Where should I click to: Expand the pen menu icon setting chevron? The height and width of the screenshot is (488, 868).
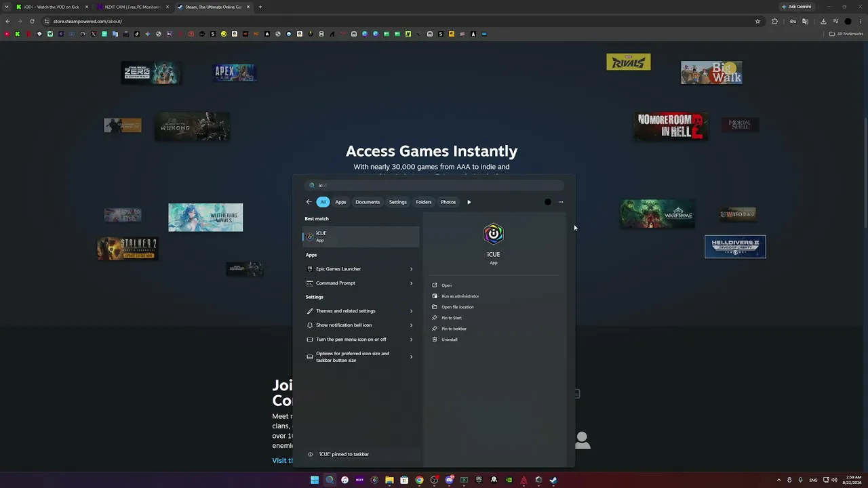pos(411,340)
